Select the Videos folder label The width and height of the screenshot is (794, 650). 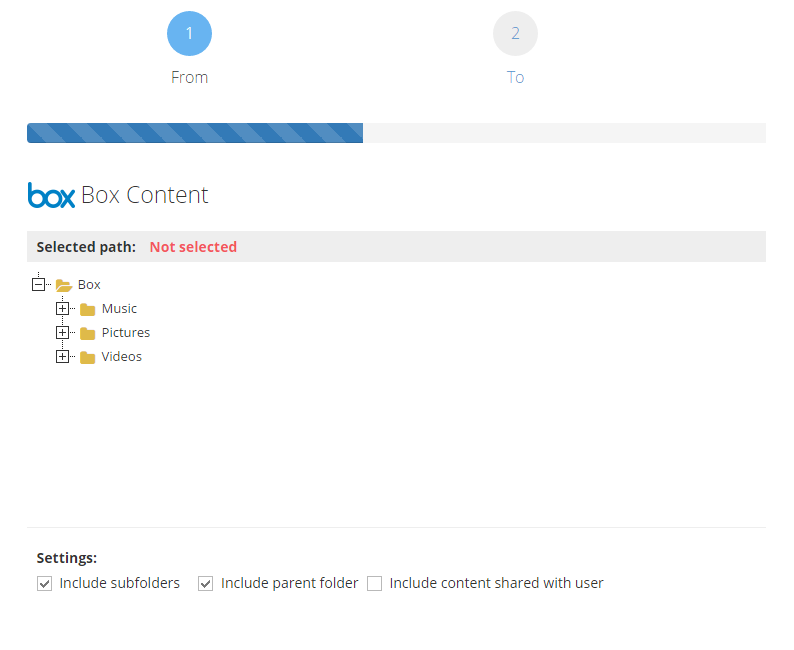[122, 356]
